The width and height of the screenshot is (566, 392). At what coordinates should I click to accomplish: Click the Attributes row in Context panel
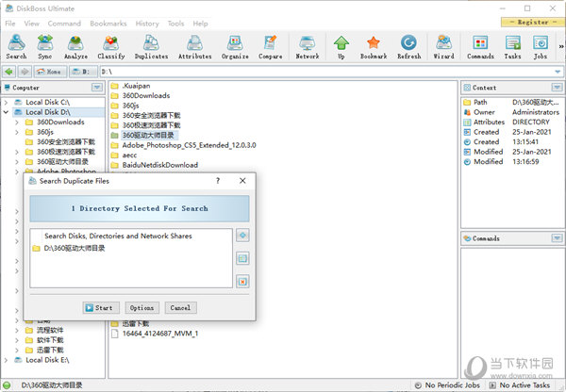pos(507,122)
